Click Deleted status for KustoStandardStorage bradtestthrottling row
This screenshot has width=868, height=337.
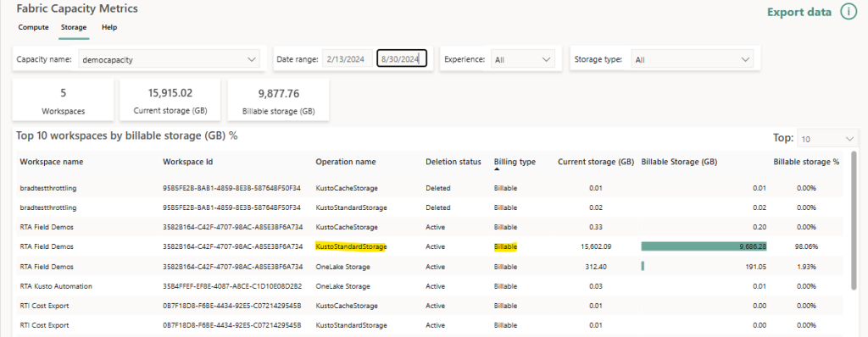click(x=438, y=207)
